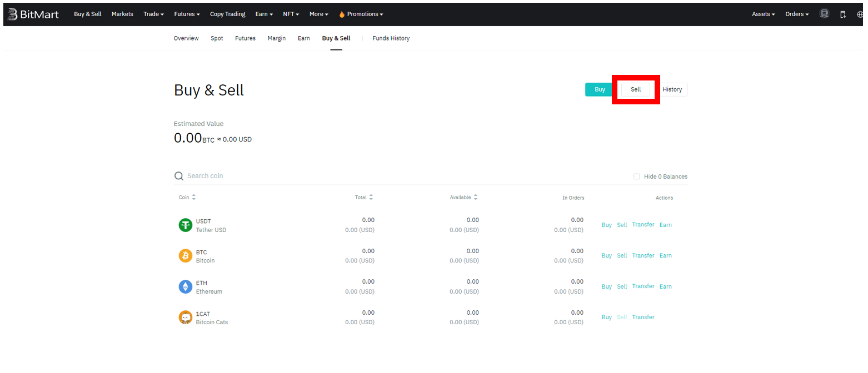Expand the Futures dropdown in top navigation
The height and width of the screenshot is (373, 868).
[x=187, y=14]
